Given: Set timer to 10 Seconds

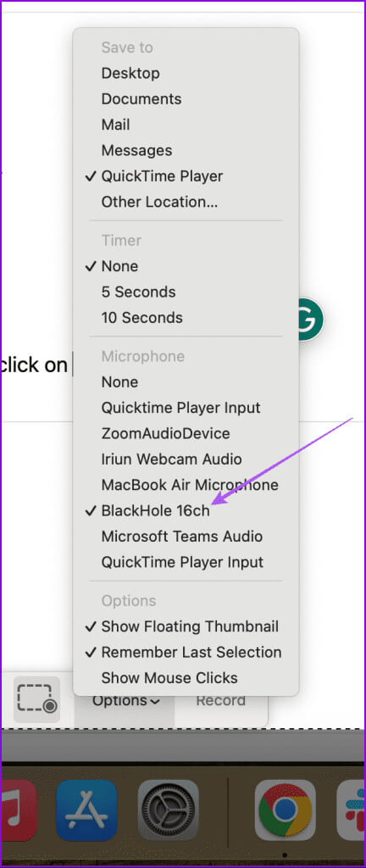Looking at the screenshot, I should [x=186, y=318].
